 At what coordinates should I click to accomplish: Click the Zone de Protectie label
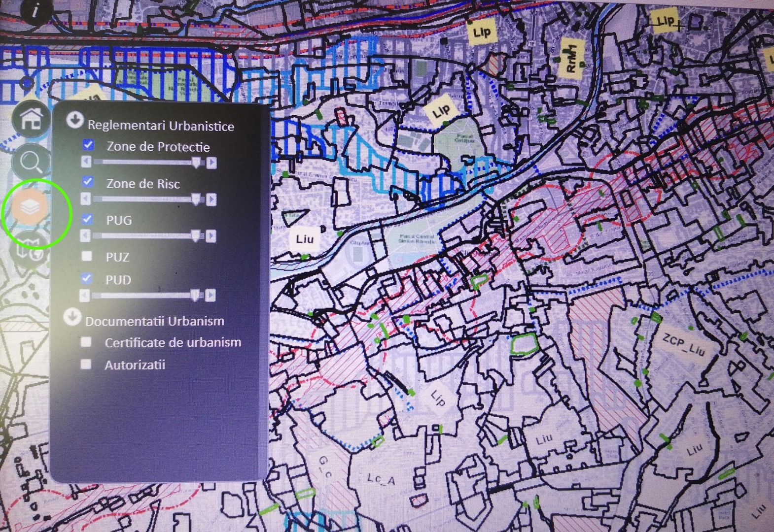tap(158, 147)
